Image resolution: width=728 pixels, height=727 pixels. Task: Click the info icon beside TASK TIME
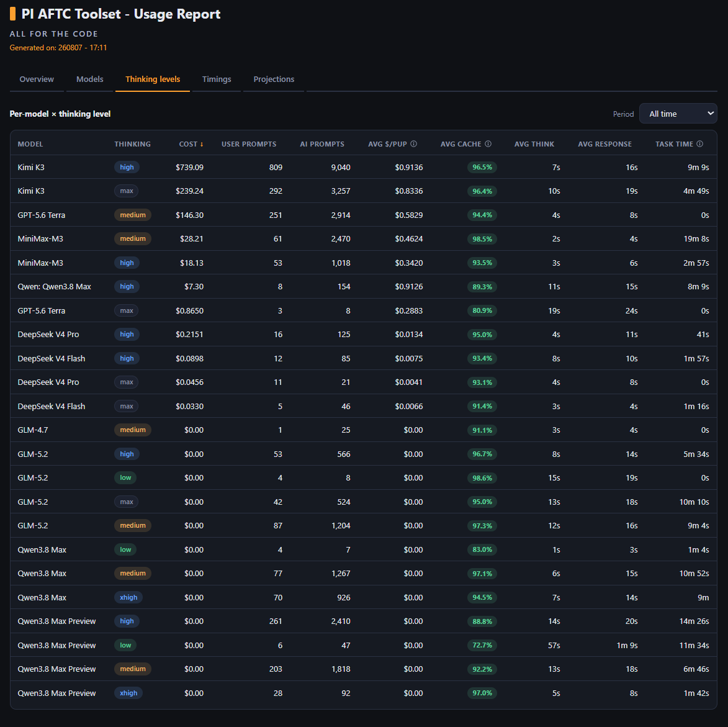coord(699,144)
